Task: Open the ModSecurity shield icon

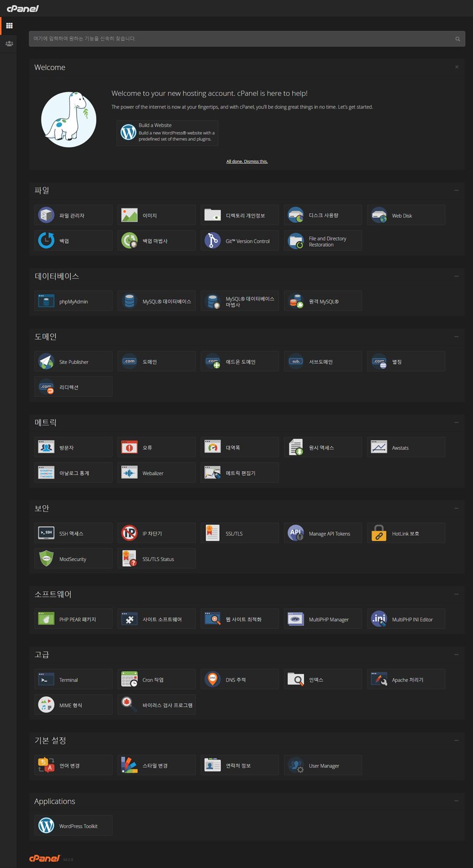Action: pyautogui.click(x=46, y=559)
